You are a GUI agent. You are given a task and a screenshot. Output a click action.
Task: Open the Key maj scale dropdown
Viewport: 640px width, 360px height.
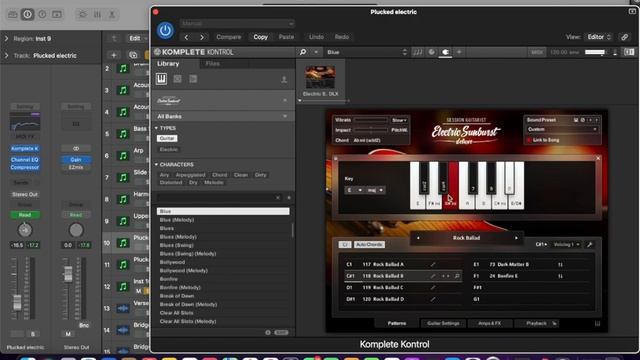tap(375, 190)
